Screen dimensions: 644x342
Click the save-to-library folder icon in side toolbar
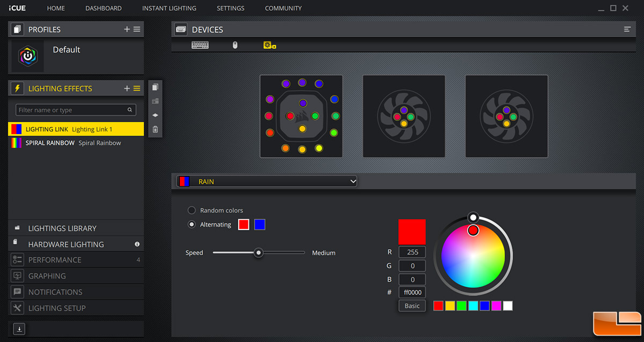coord(155,101)
